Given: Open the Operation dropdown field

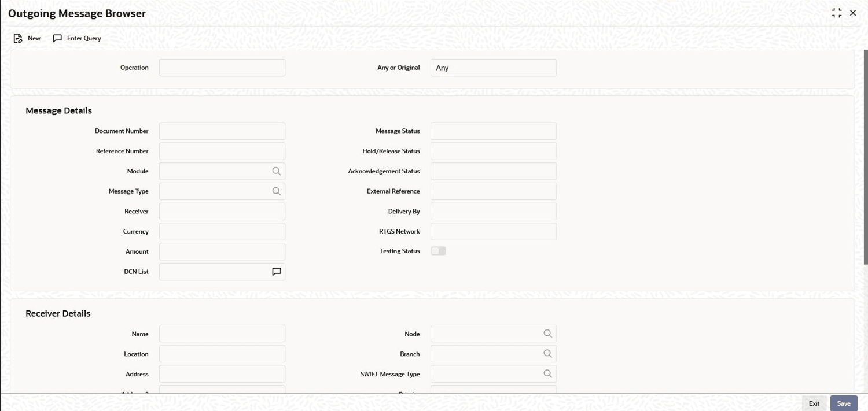Looking at the screenshot, I should pyautogui.click(x=222, y=68).
